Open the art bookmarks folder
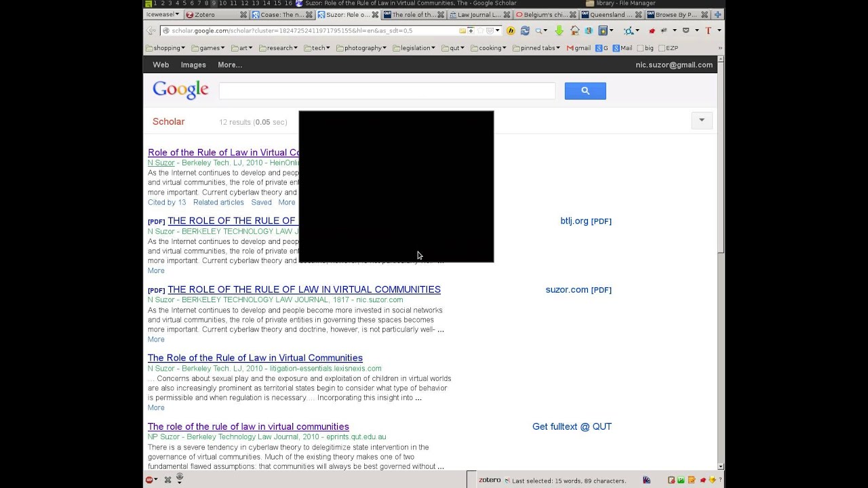Viewport: 868px width, 488px height. pos(242,48)
